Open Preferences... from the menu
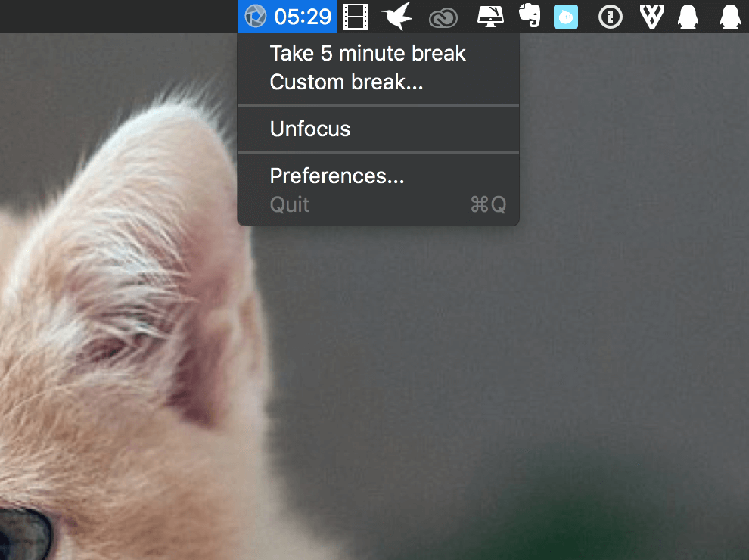Image resolution: width=749 pixels, height=560 pixels. click(378, 176)
